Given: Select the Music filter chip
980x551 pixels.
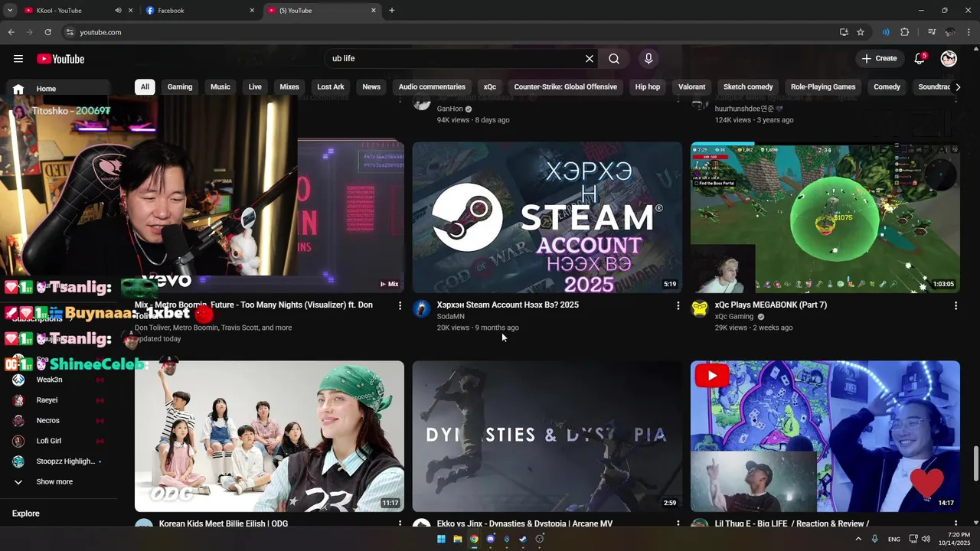Looking at the screenshot, I should [x=220, y=86].
